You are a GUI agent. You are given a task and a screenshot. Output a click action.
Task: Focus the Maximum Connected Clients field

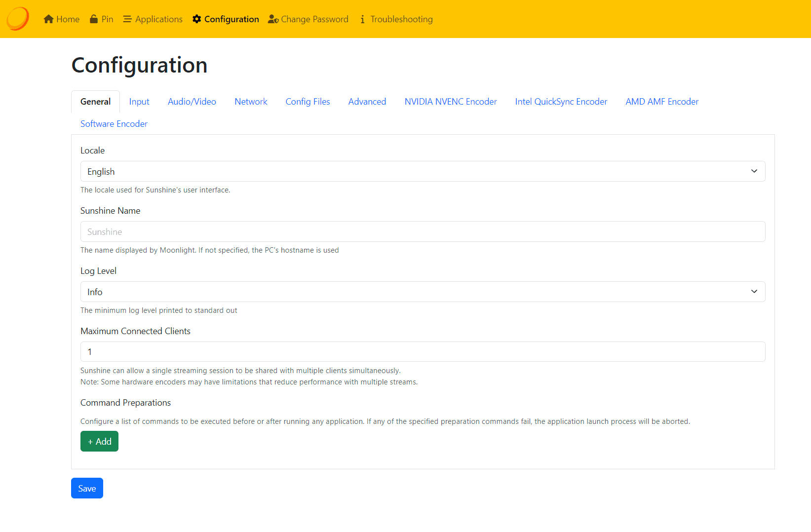pos(423,352)
